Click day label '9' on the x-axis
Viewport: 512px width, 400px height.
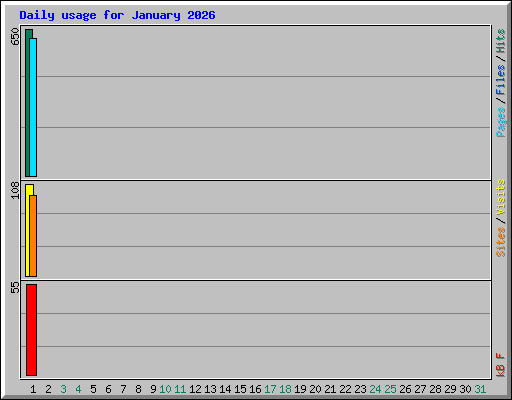[x=153, y=389]
